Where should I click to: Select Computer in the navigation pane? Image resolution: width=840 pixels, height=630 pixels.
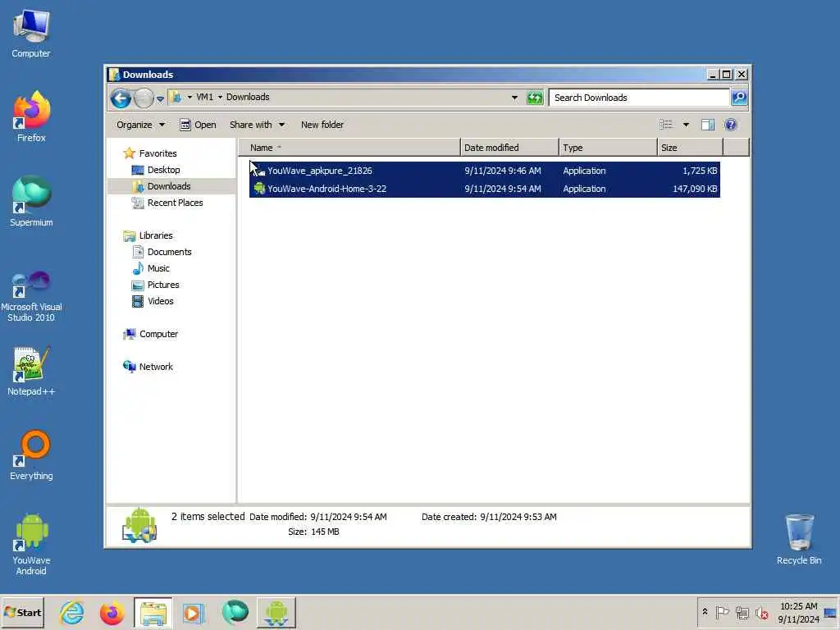(x=158, y=335)
